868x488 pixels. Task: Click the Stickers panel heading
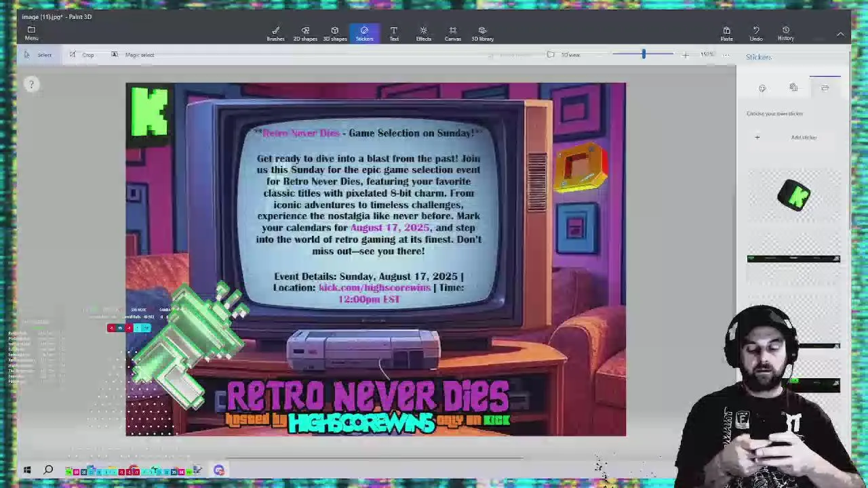point(759,57)
